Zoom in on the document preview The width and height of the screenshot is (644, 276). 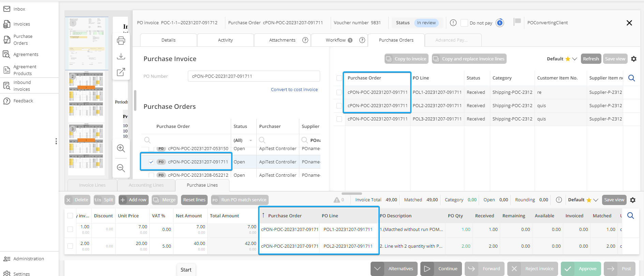click(x=121, y=148)
